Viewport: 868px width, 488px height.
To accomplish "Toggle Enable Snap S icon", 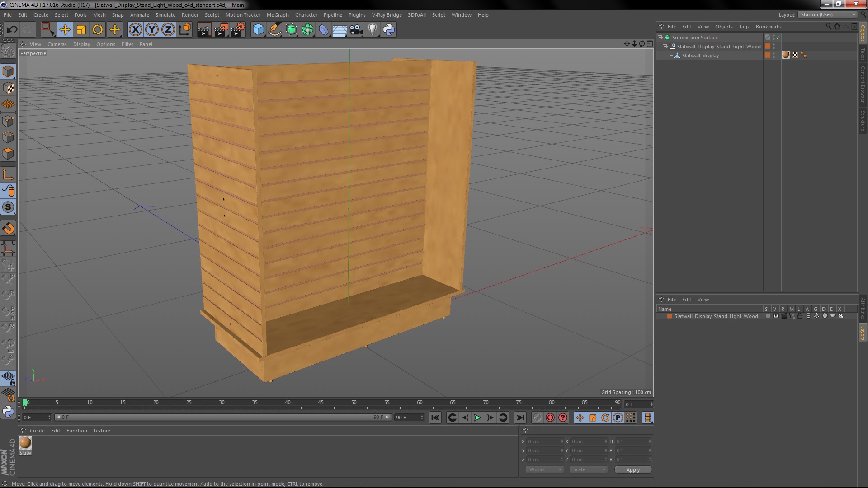I will tap(8, 207).
